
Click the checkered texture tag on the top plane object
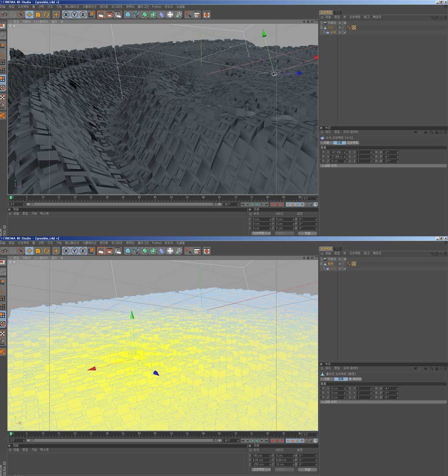click(354, 28)
